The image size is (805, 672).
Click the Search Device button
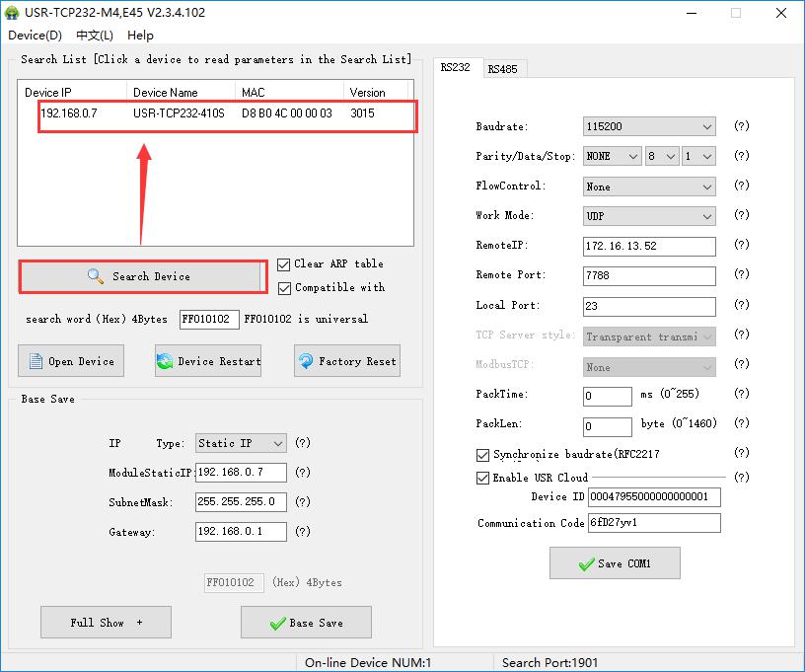143,276
